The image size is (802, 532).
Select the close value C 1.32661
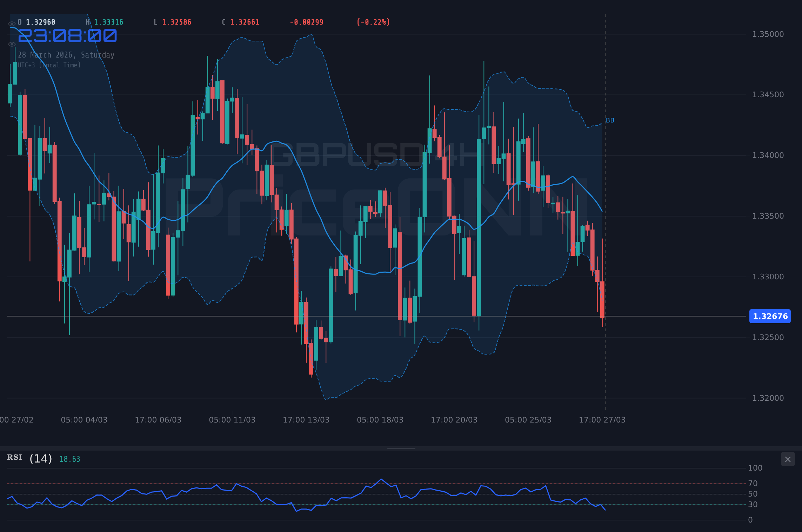(x=241, y=22)
